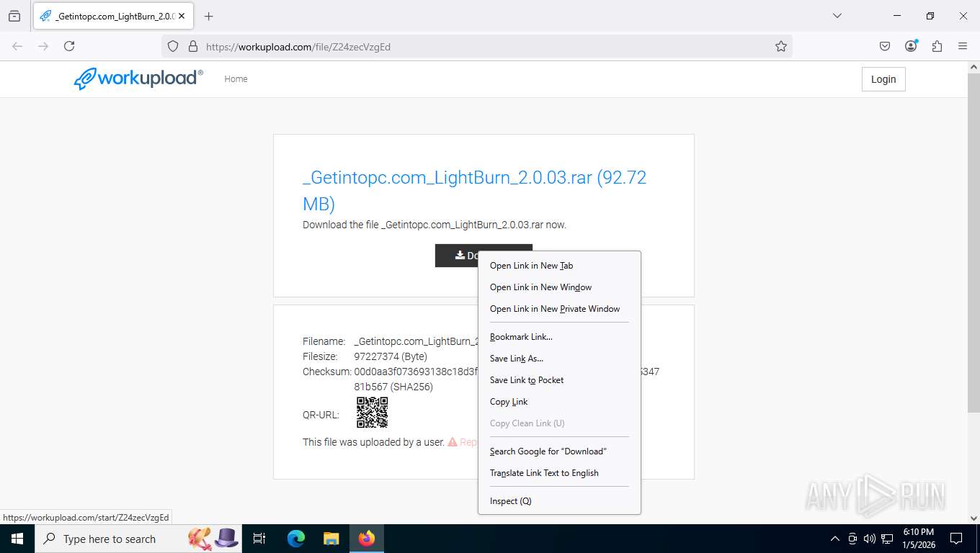Select Save Link As… menu entry
Viewport: 980px width, 553px height.
559,359
